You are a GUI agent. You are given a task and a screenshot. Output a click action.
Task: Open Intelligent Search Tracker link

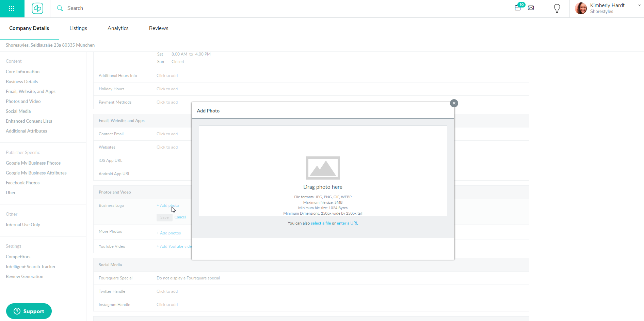click(x=31, y=266)
